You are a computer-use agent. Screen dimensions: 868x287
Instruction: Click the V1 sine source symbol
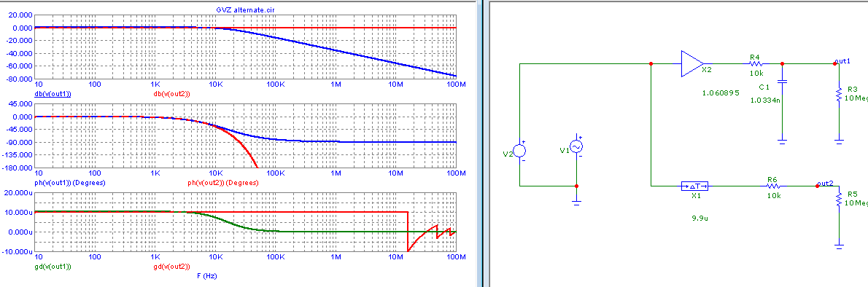click(577, 146)
